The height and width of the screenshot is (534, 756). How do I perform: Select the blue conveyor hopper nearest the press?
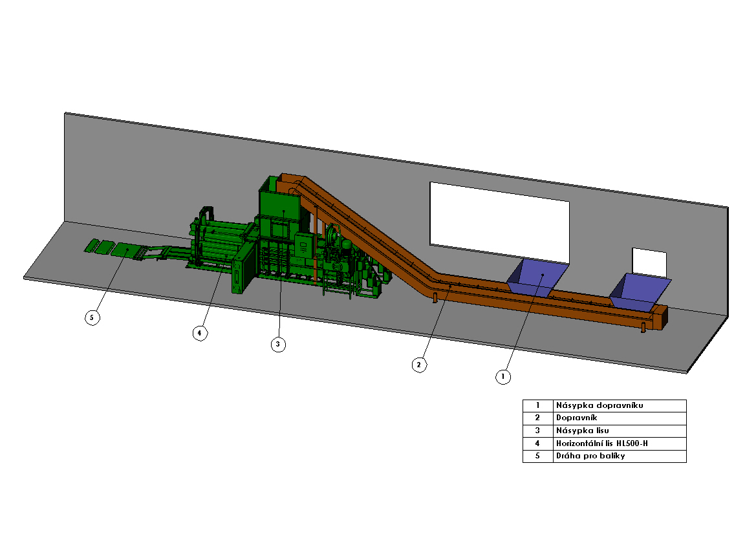[537, 277]
